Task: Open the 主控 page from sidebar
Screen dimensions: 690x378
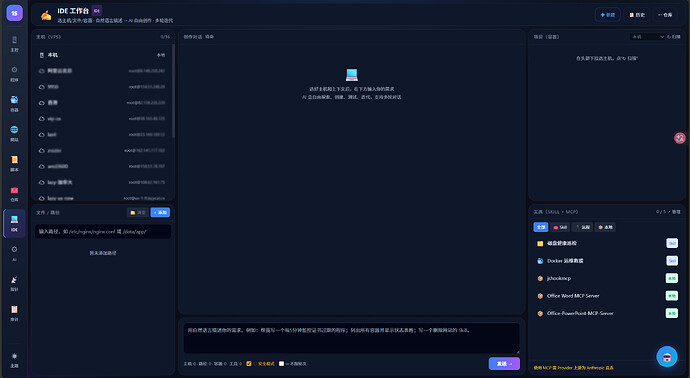Action: pyautogui.click(x=15, y=44)
